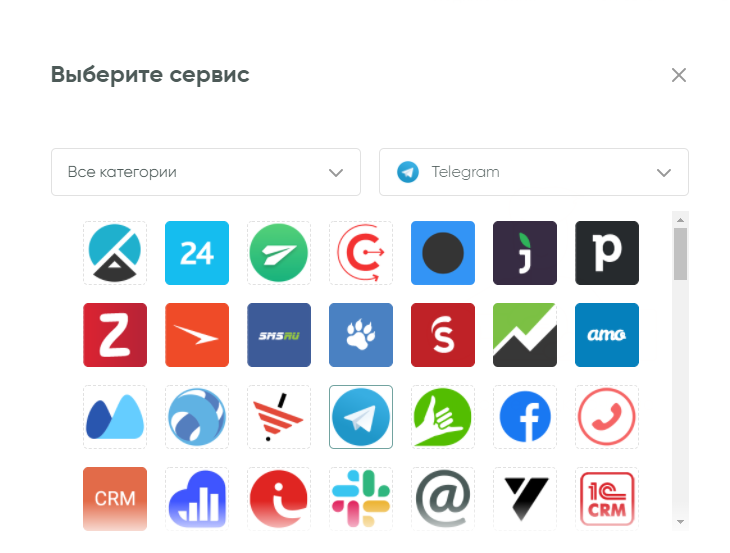
Task: Select the red Z service icon
Action: [x=115, y=335]
